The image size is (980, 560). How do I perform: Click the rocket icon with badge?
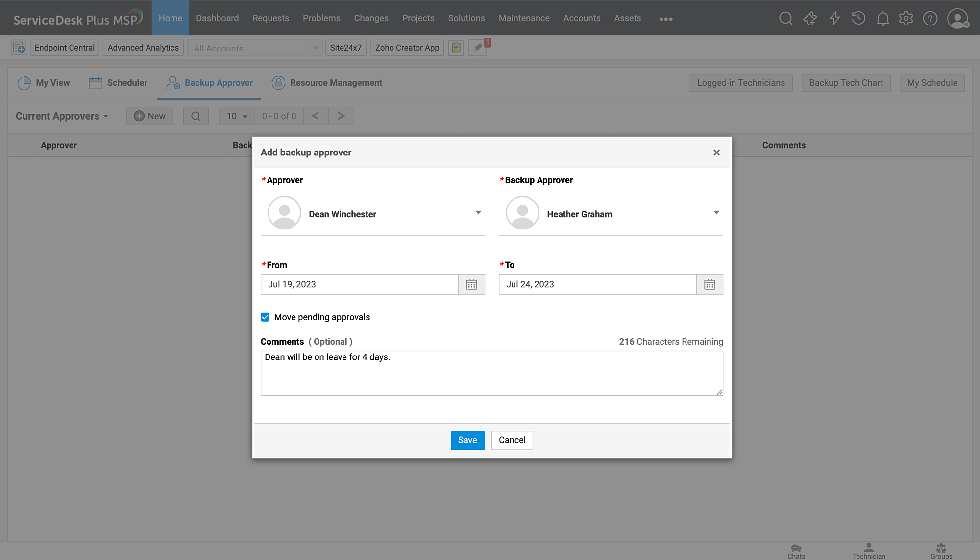478,48
